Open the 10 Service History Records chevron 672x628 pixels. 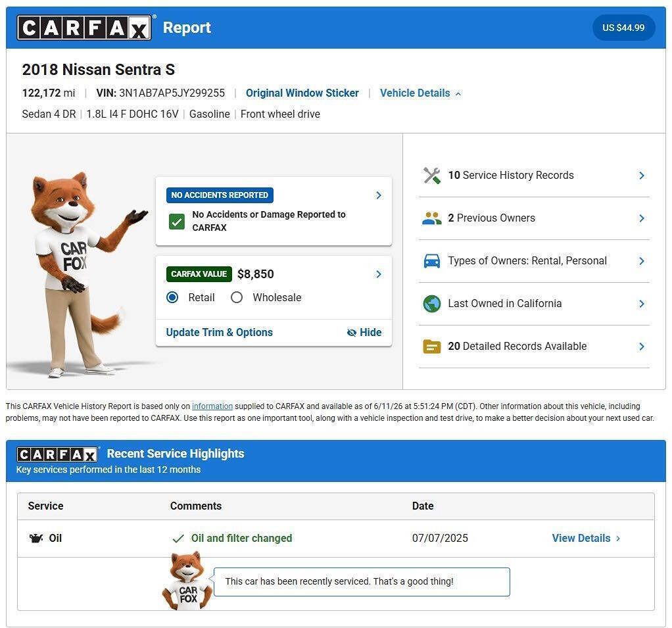tap(642, 176)
